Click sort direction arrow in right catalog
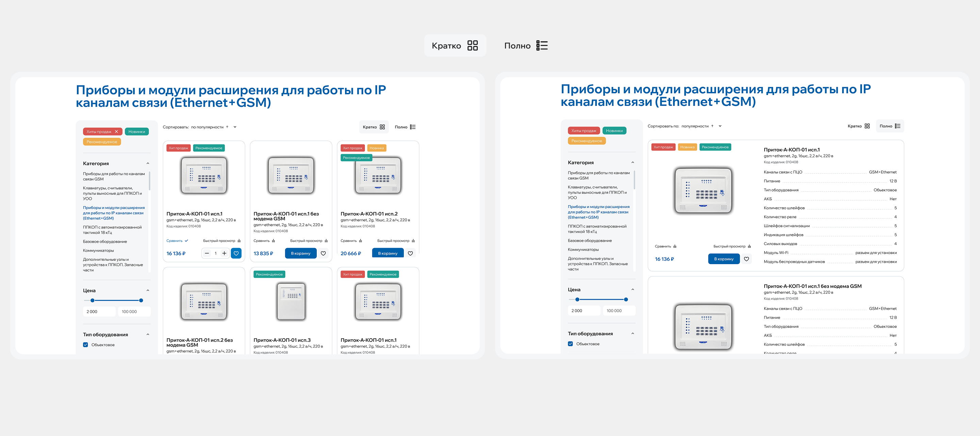The image size is (980, 436). click(x=712, y=126)
